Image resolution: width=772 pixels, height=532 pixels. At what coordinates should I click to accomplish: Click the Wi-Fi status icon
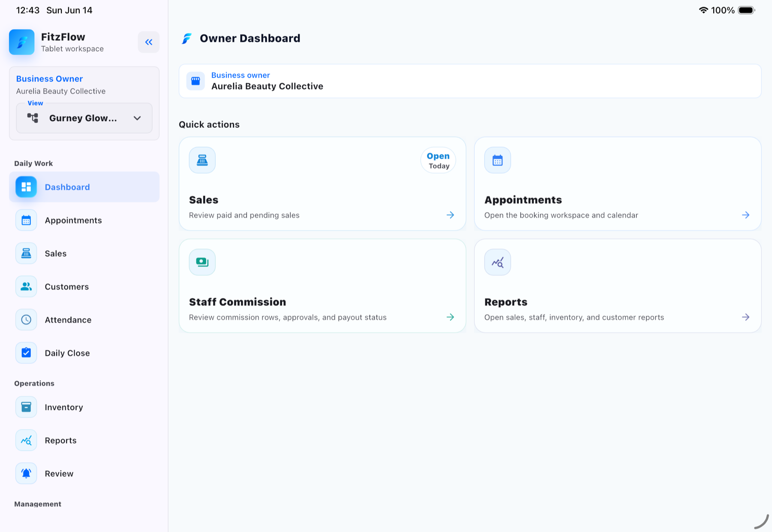coord(703,10)
